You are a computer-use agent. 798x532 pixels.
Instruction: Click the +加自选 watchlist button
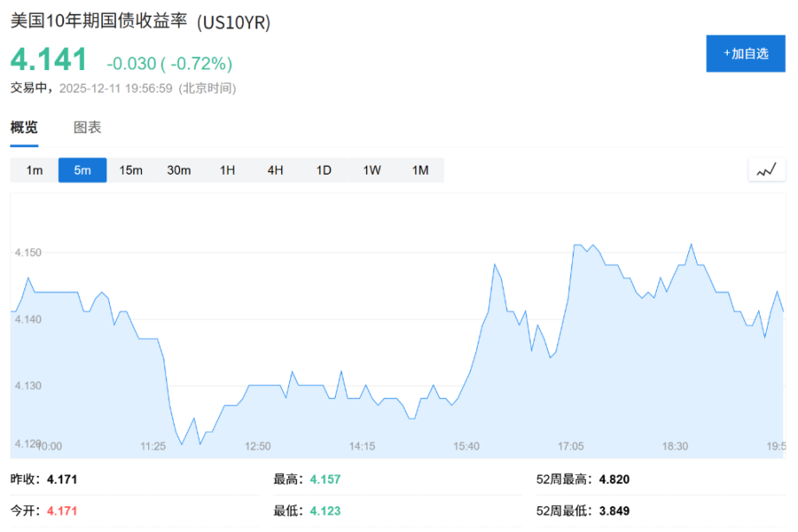[x=745, y=53]
